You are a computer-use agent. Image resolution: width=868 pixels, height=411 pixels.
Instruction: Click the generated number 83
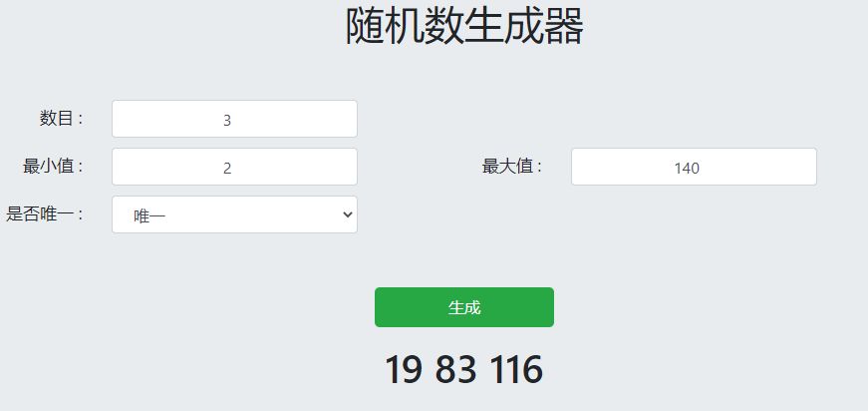coord(455,370)
